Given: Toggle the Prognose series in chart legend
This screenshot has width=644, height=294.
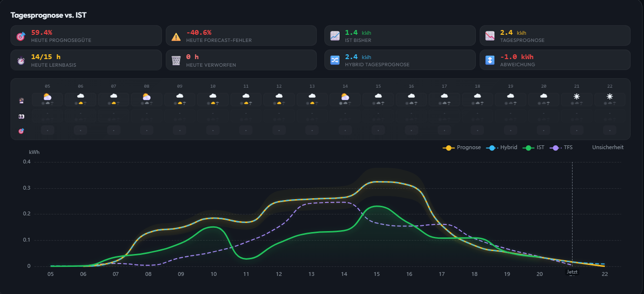Looking at the screenshot, I should coord(462,148).
